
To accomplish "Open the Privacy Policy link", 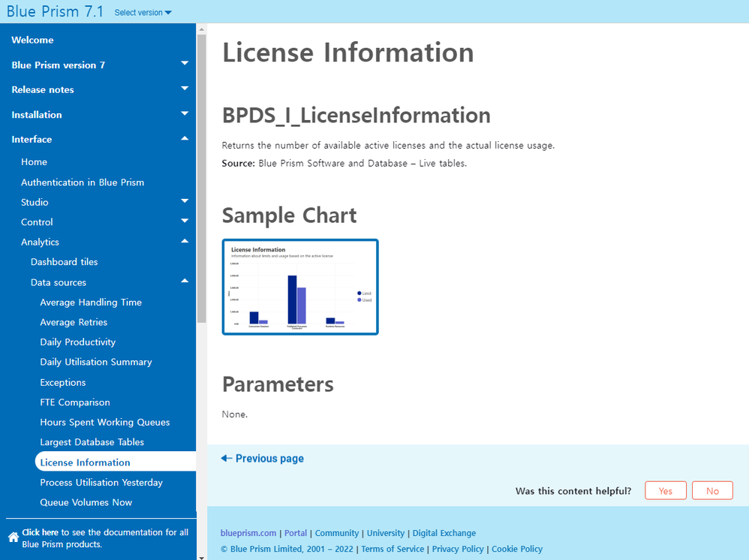I will pyautogui.click(x=458, y=549).
